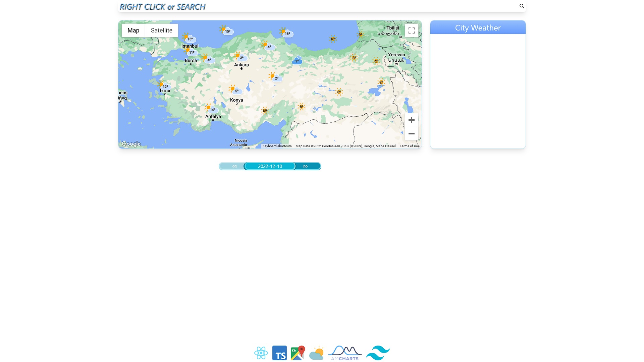The width and height of the screenshot is (644, 362).
Task: Select the -3° sunny marker
Action: tap(354, 58)
